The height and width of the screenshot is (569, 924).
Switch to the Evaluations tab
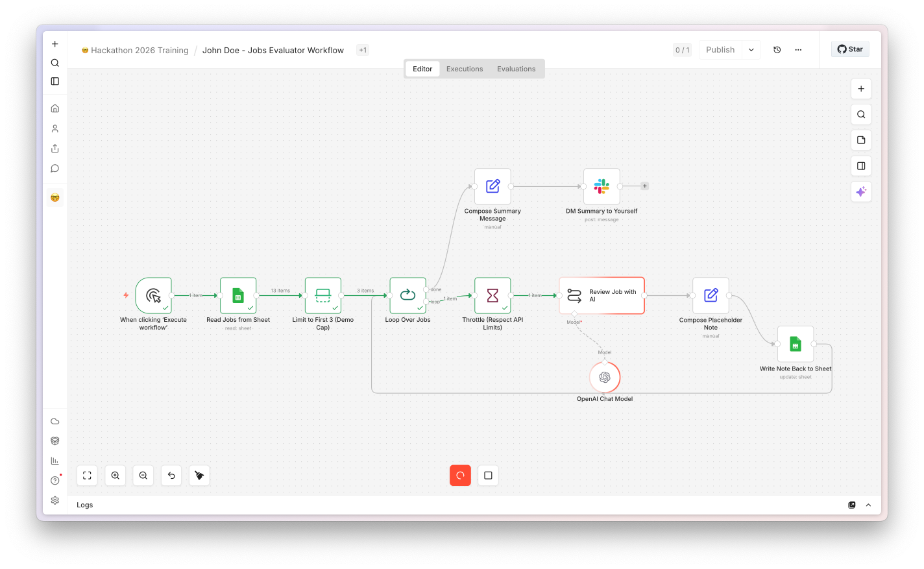(x=517, y=69)
